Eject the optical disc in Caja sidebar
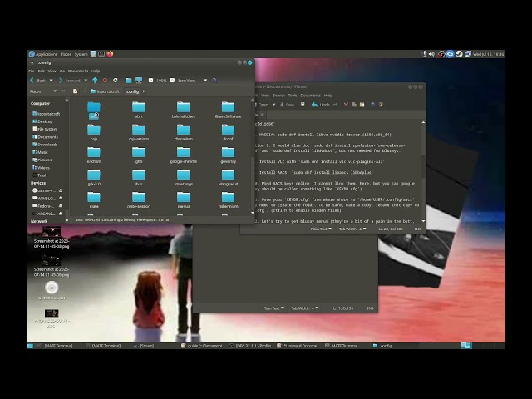Screen dimensions: 532x399 (x=61, y=190)
